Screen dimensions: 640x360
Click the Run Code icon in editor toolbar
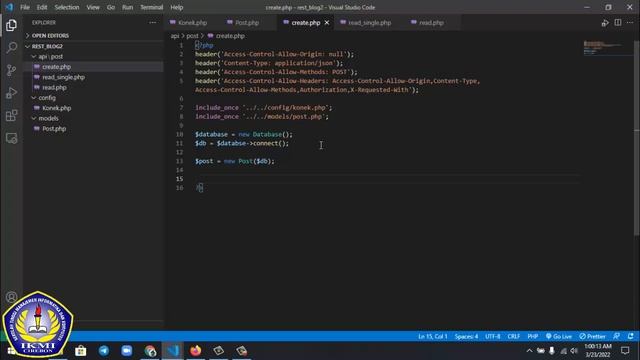[x=605, y=23]
